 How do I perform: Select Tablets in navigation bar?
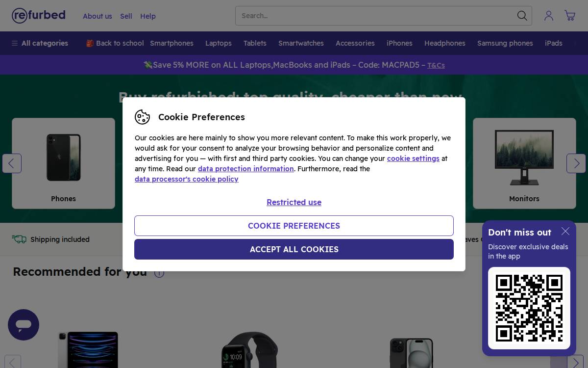(255, 43)
